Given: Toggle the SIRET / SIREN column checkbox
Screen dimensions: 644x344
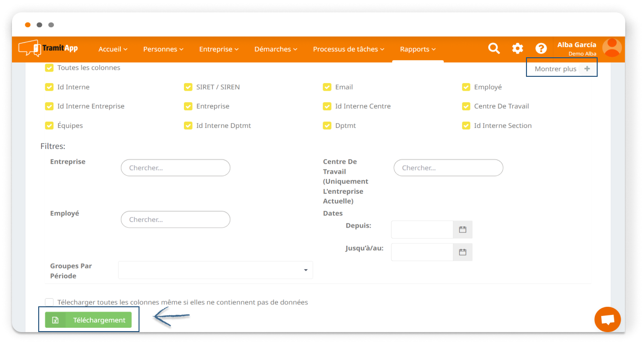Looking at the screenshot, I should coord(188,87).
